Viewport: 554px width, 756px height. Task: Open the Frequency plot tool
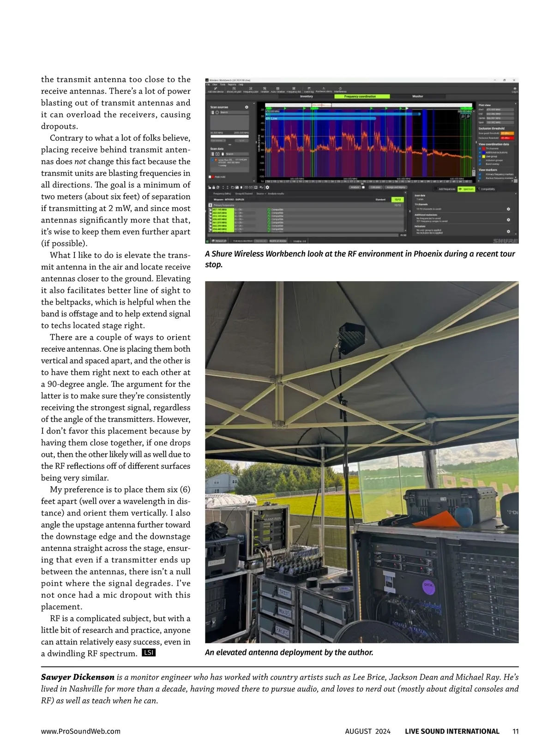(x=251, y=90)
